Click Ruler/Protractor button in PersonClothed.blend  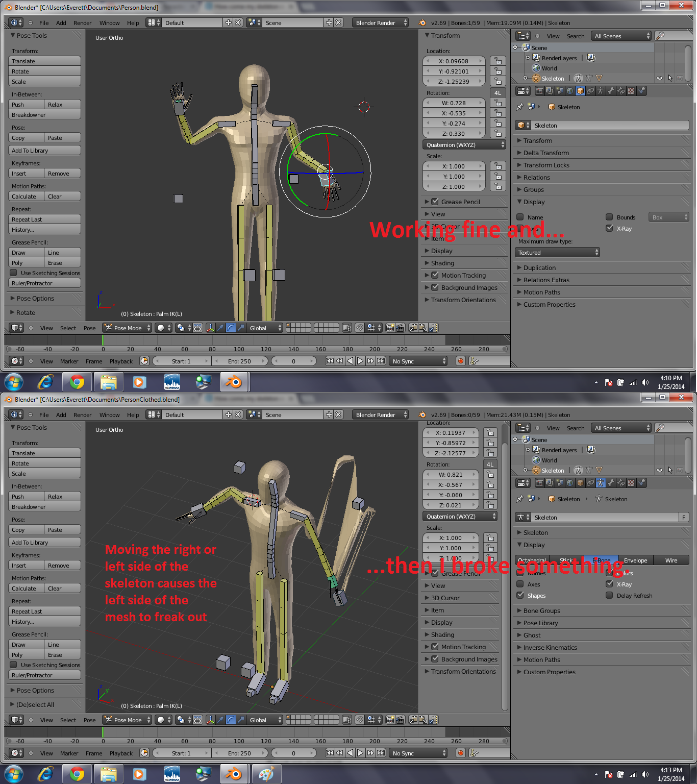click(x=45, y=675)
